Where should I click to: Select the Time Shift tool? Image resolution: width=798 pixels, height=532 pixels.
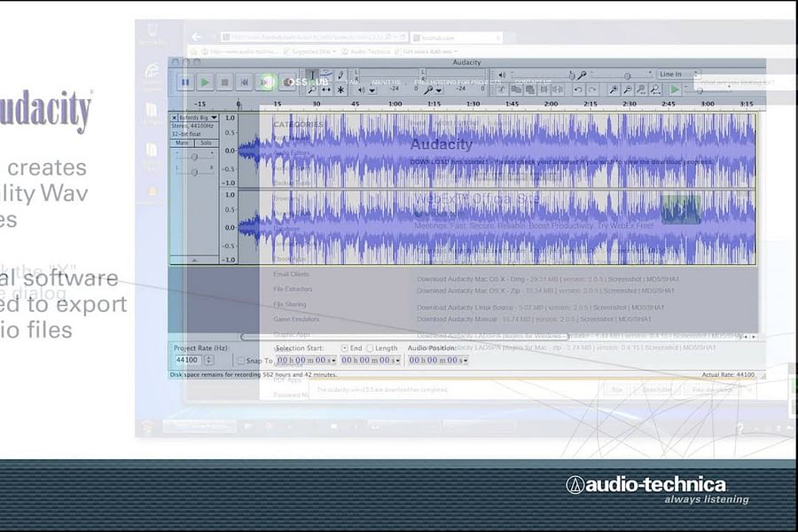(325, 90)
